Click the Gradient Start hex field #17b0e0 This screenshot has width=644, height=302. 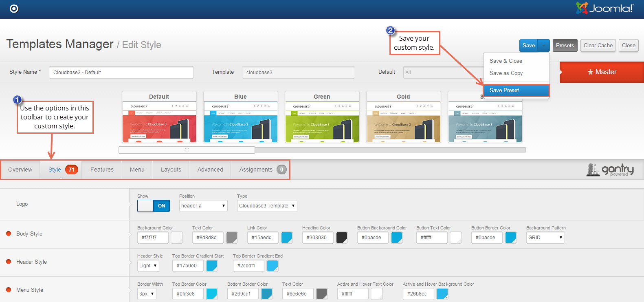[x=188, y=266]
